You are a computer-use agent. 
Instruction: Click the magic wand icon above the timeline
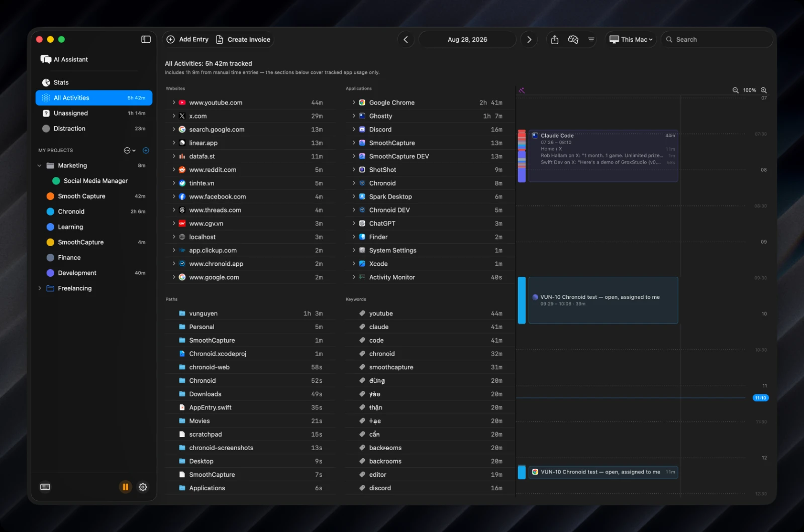522,90
